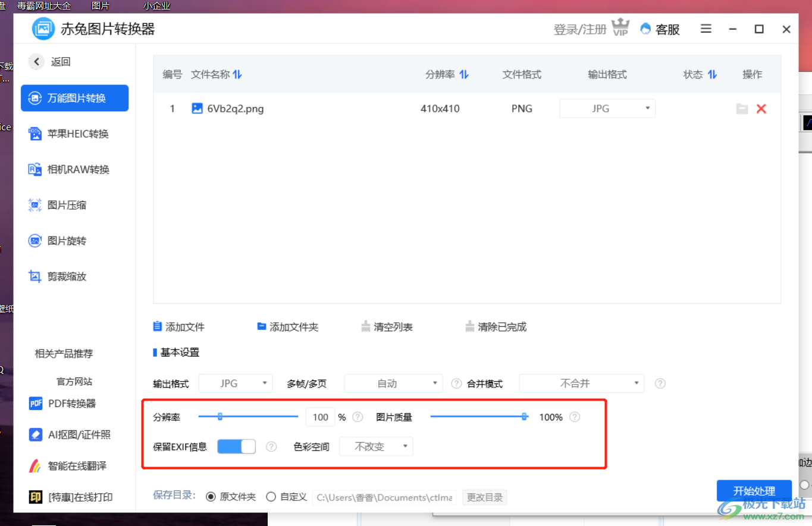This screenshot has height=526, width=812.
Task: Click 清除已完成 button
Action: coord(496,327)
